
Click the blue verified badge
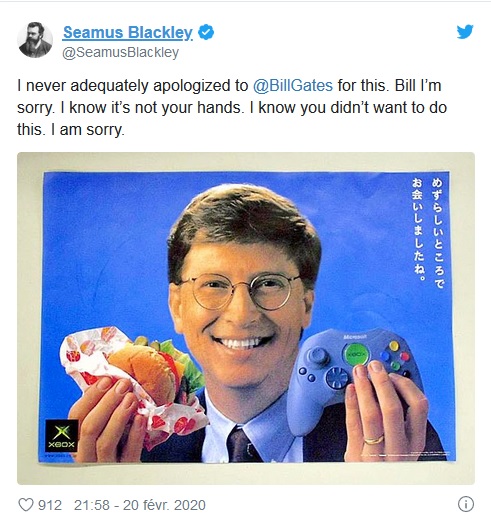[x=206, y=32]
